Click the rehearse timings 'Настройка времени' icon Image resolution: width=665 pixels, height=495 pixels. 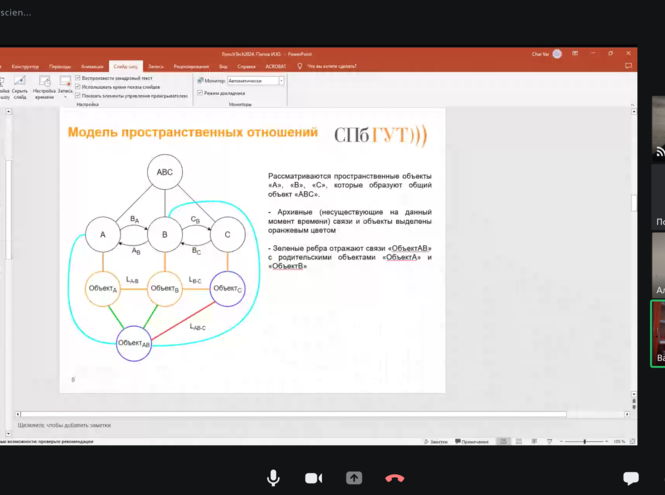(43, 85)
